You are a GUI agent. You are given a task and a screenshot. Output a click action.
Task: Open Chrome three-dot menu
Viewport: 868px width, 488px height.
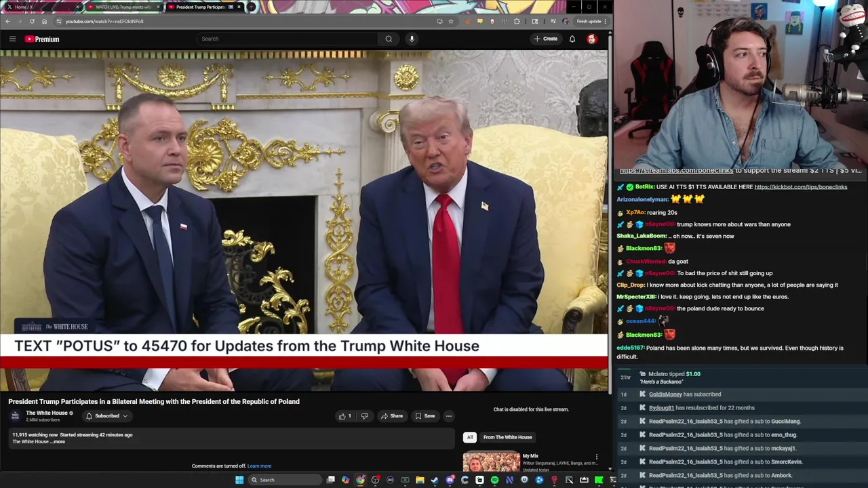click(605, 21)
